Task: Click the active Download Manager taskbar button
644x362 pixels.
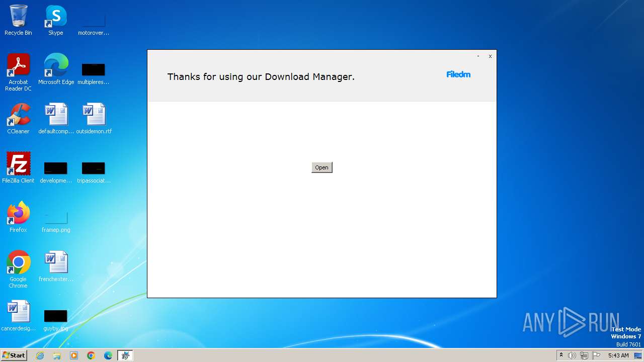Action: (125, 355)
